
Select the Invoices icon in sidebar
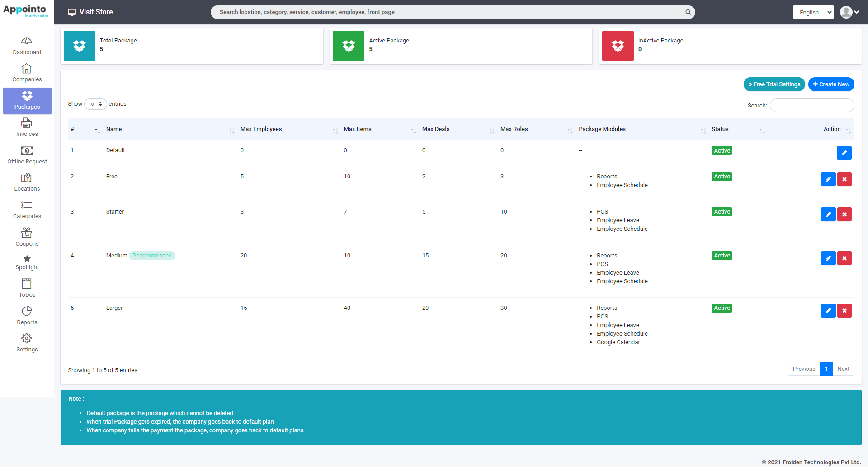click(x=27, y=123)
